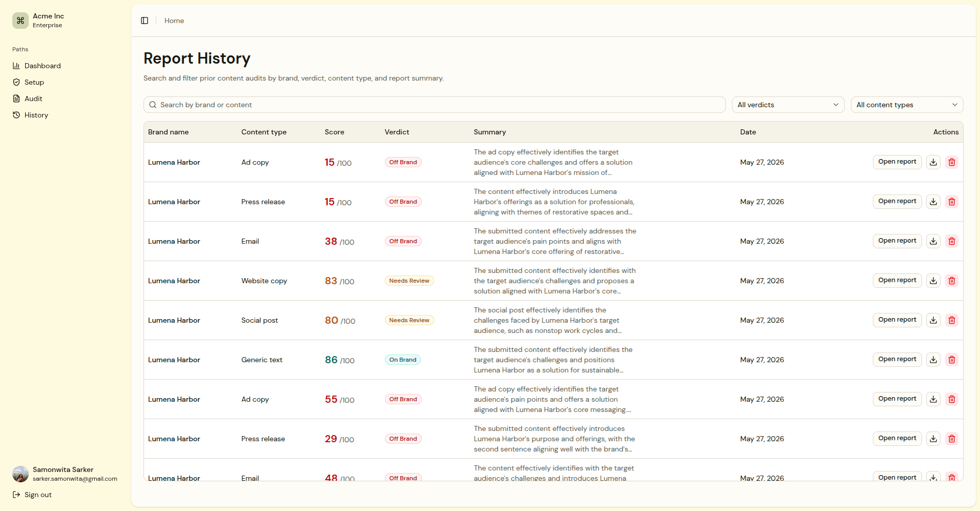Delete the score 15 Ad copy report
Image resolution: width=980 pixels, height=511 pixels.
coord(952,162)
